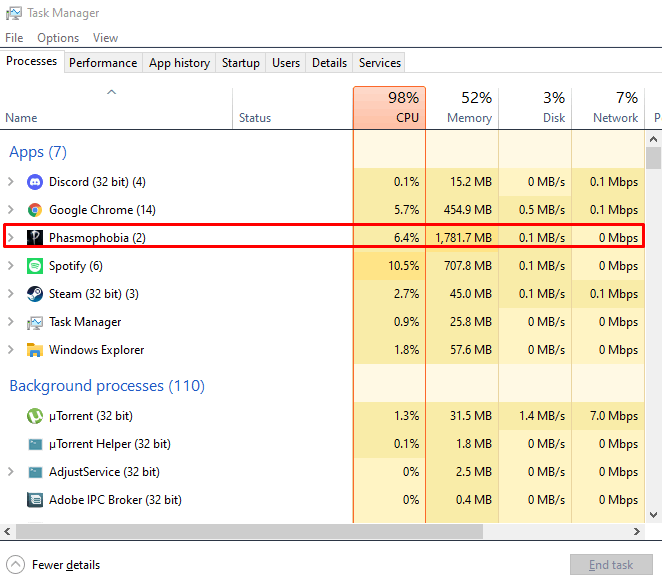Click the Phasmophobia game icon
This screenshot has height=588, width=662.
35,238
